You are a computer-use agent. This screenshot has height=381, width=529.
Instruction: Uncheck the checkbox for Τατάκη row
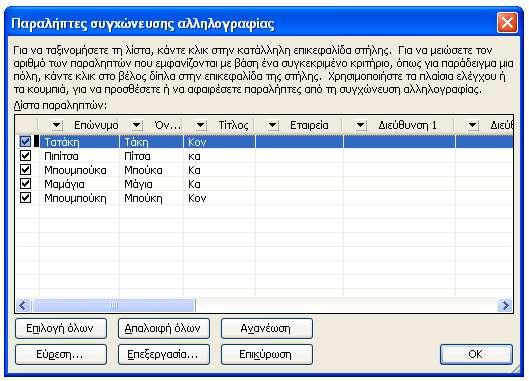point(25,142)
